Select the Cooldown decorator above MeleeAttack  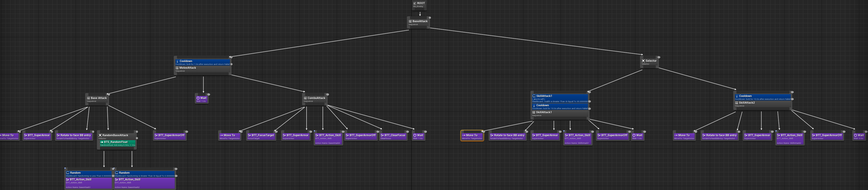click(x=203, y=62)
